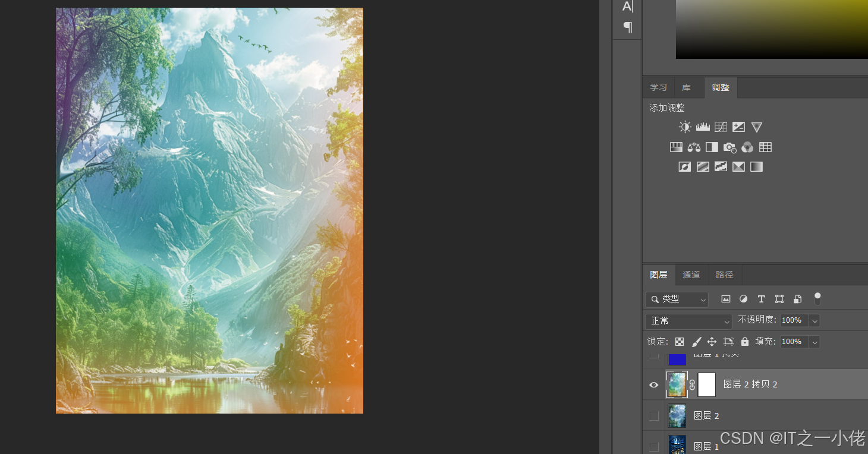Expand the 填充 fill slider arrow
This screenshot has width=868, height=454.
(815, 342)
